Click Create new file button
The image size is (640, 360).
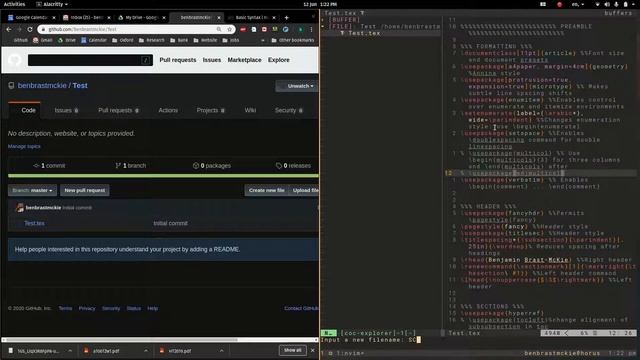tap(267, 190)
